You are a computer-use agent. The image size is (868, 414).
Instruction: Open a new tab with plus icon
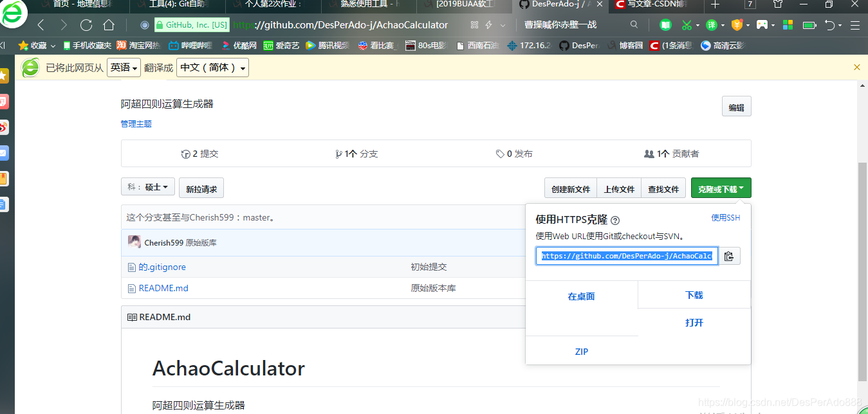point(715,4)
